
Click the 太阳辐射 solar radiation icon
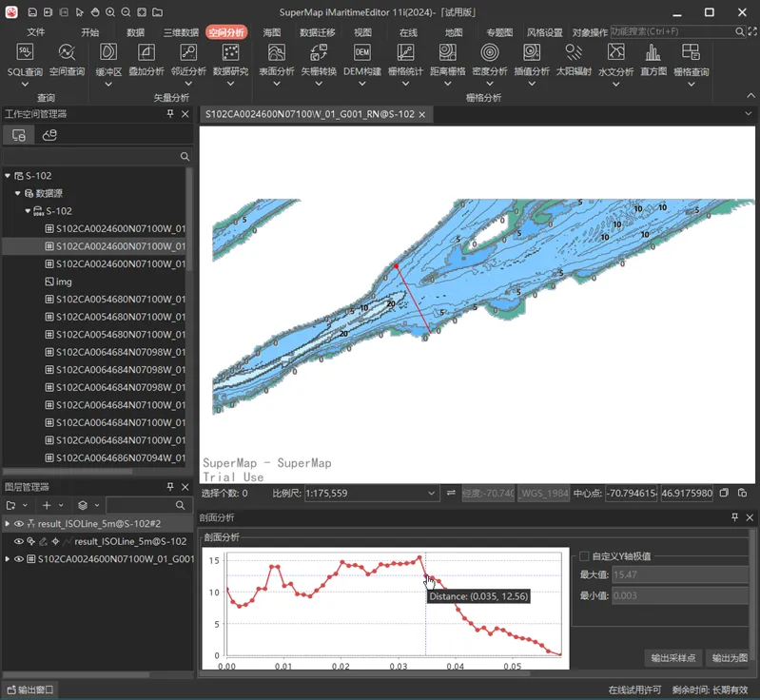(574, 59)
